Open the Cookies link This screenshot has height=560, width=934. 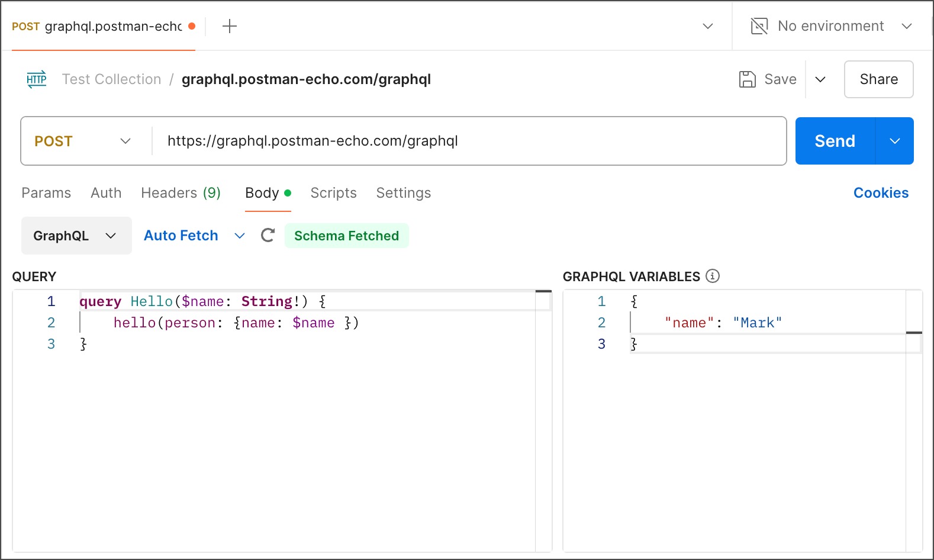[x=881, y=193]
